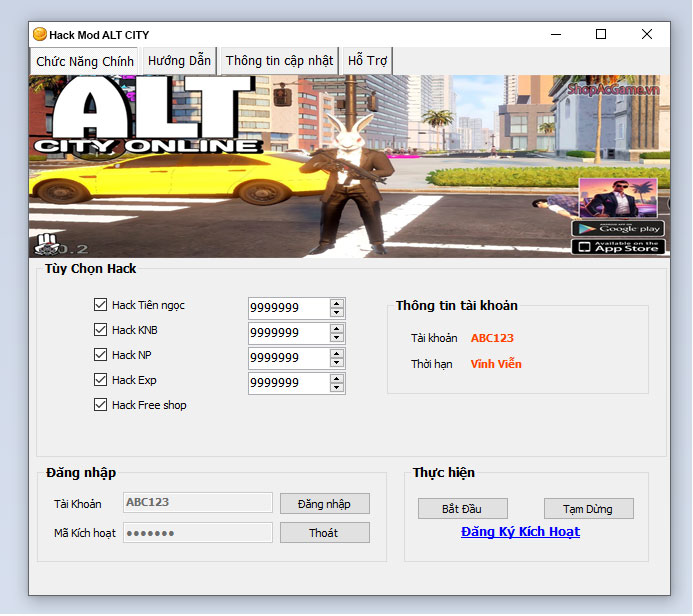The height and width of the screenshot is (616, 693).
Task: Minimize the Hack Mod ALT CITY window
Action: pos(556,34)
